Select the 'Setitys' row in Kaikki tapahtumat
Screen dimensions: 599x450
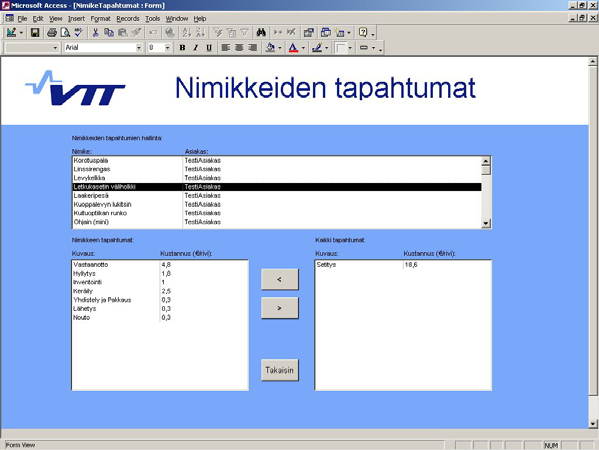click(403, 265)
